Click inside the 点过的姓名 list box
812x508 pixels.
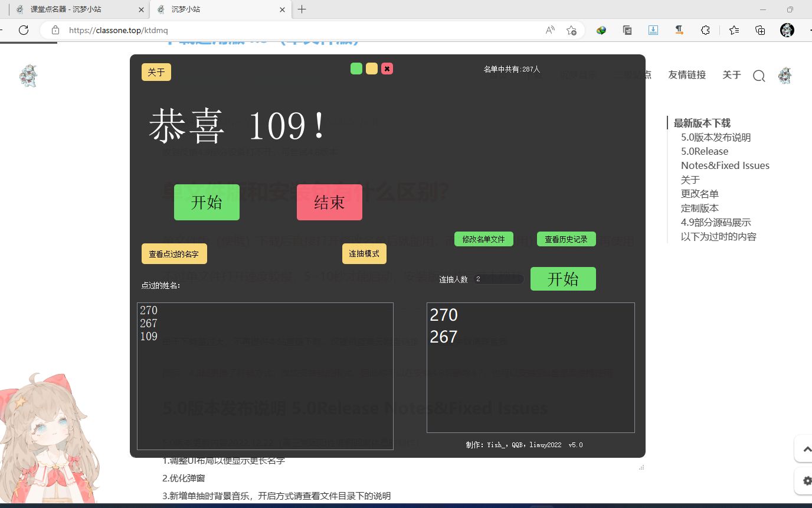[265, 376]
